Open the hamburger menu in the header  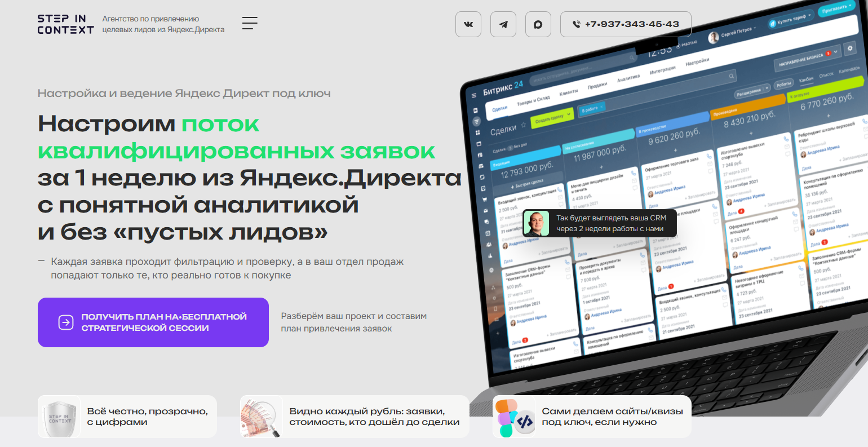click(250, 23)
